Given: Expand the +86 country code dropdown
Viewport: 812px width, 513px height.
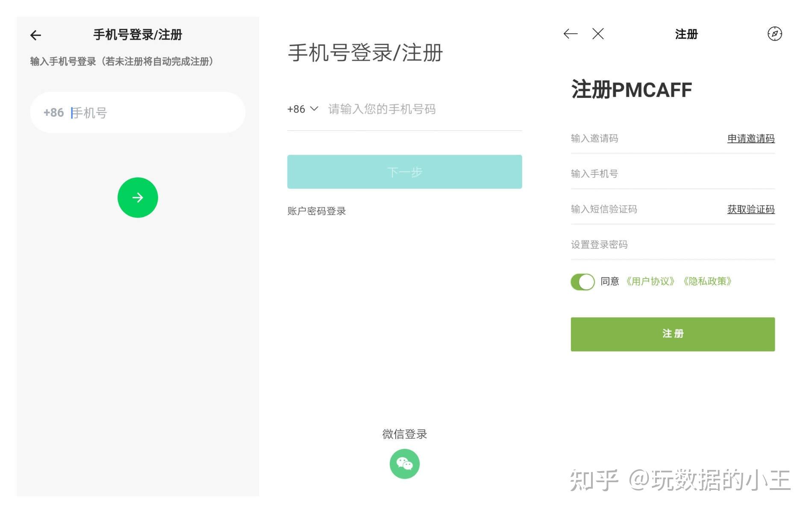Looking at the screenshot, I should tap(303, 109).
